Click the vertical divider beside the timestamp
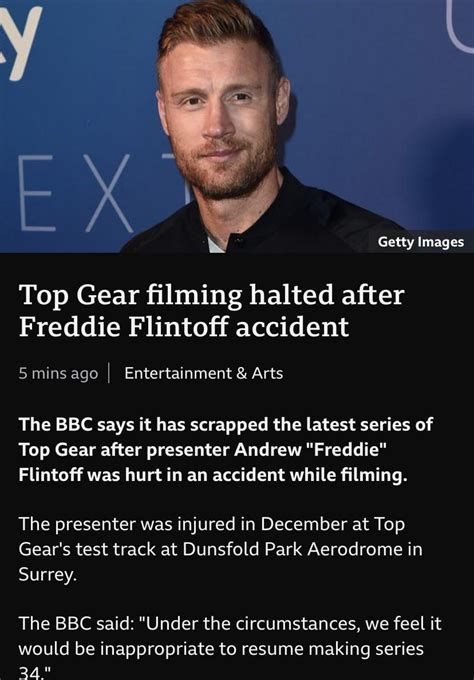Screen dimensions: 474x680 pos(108,373)
